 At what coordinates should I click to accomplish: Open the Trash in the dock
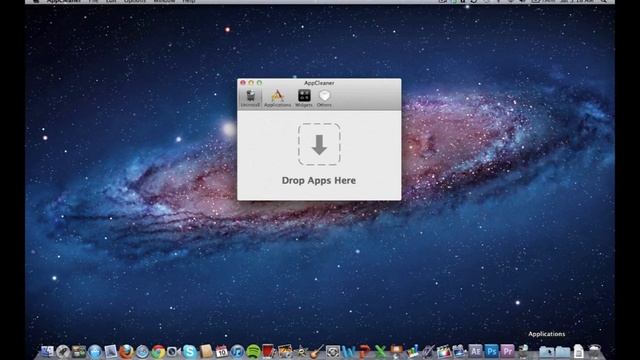click(595, 351)
